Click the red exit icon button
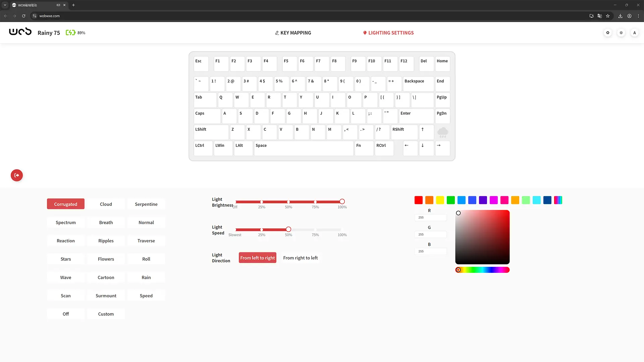 [x=17, y=175]
